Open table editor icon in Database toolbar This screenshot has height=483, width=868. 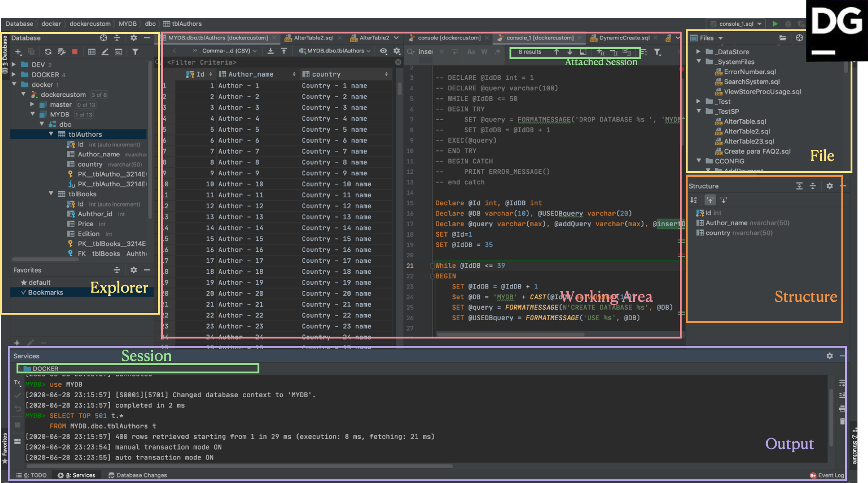92,52
